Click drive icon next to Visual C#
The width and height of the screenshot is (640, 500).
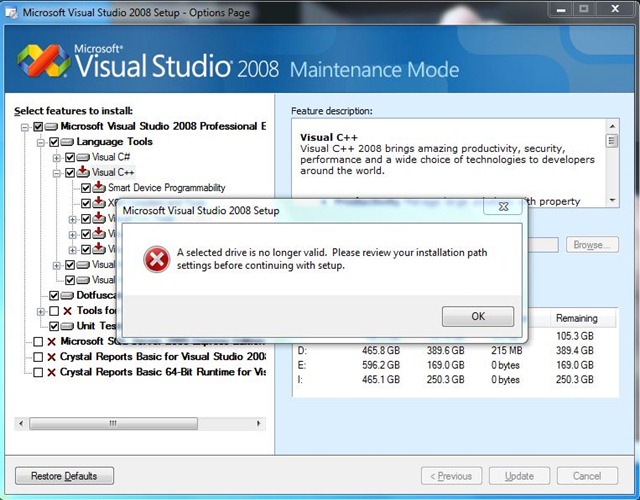coord(83,158)
